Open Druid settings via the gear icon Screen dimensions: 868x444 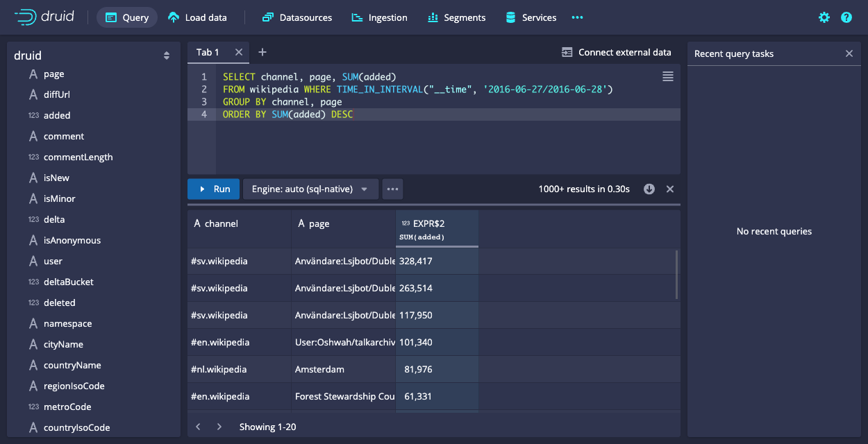(x=824, y=17)
